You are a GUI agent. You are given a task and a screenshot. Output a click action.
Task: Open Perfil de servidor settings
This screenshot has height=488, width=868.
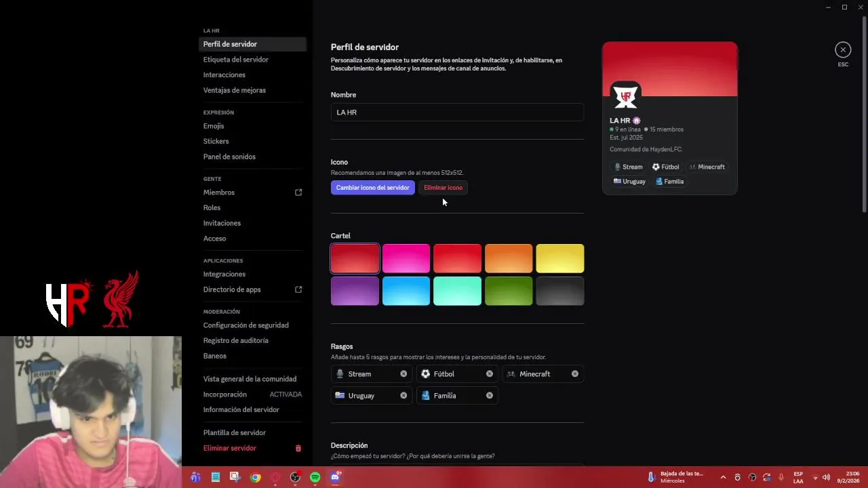click(x=253, y=44)
